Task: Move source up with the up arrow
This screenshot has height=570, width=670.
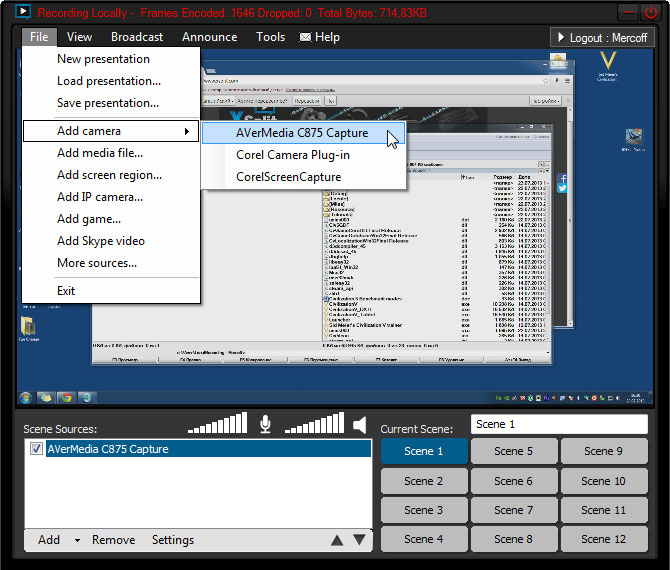Action: click(x=337, y=541)
